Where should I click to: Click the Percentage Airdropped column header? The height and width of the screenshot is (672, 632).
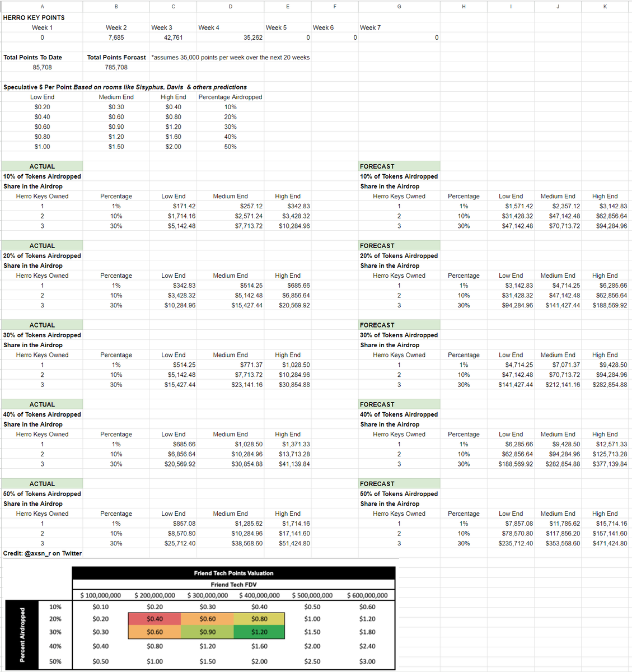click(x=230, y=97)
